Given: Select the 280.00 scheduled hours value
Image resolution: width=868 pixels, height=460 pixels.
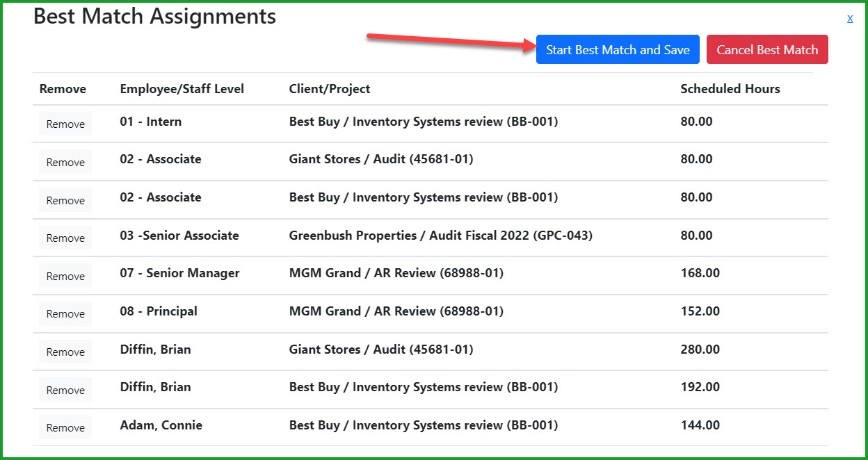Looking at the screenshot, I should point(700,350).
